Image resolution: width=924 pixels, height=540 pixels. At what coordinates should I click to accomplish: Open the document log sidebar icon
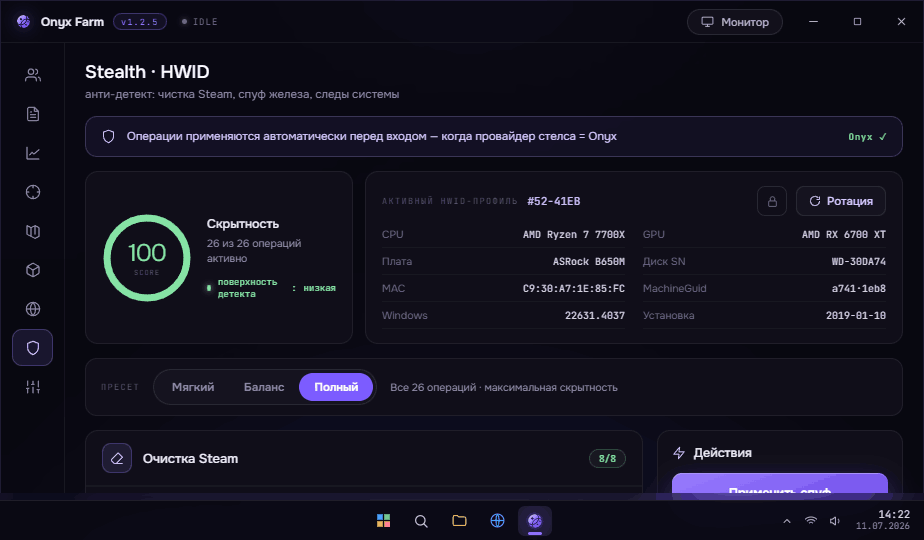(x=33, y=114)
